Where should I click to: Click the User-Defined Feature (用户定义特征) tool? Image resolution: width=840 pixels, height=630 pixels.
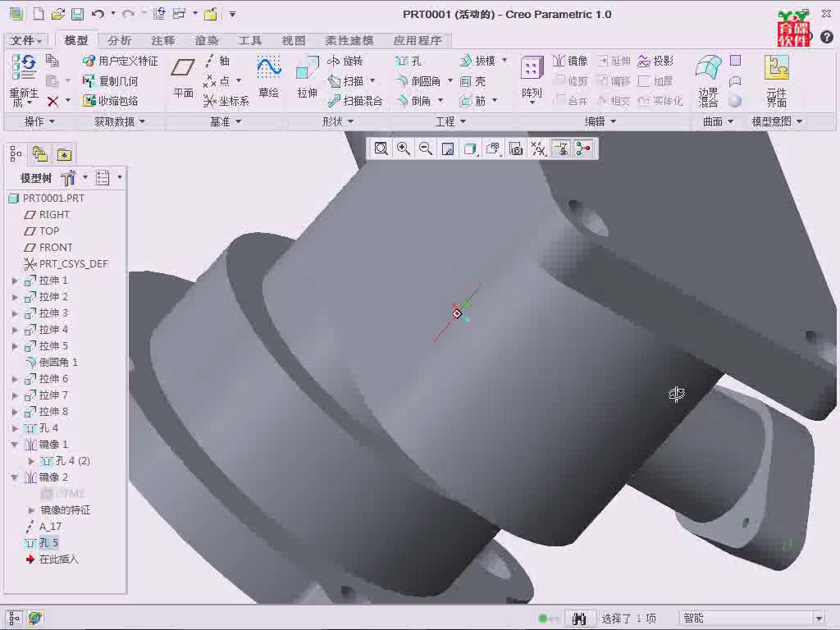(x=120, y=61)
